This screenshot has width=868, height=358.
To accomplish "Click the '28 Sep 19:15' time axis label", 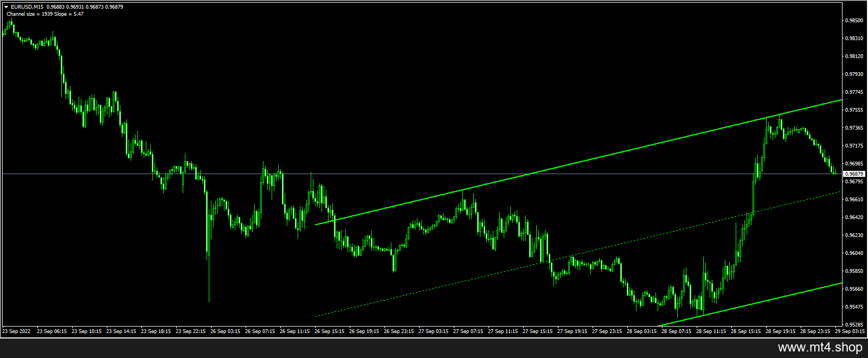I will (780, 331).
